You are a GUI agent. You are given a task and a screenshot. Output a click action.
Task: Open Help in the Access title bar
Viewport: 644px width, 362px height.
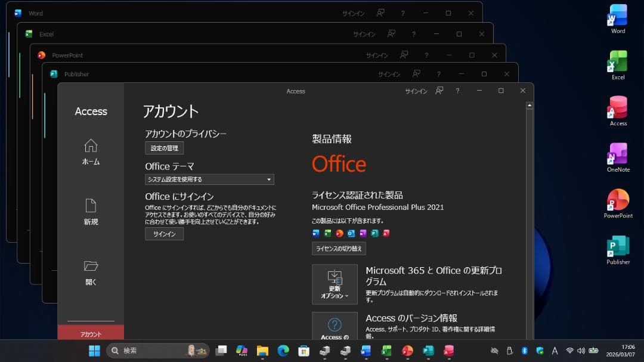pos(457,91)
